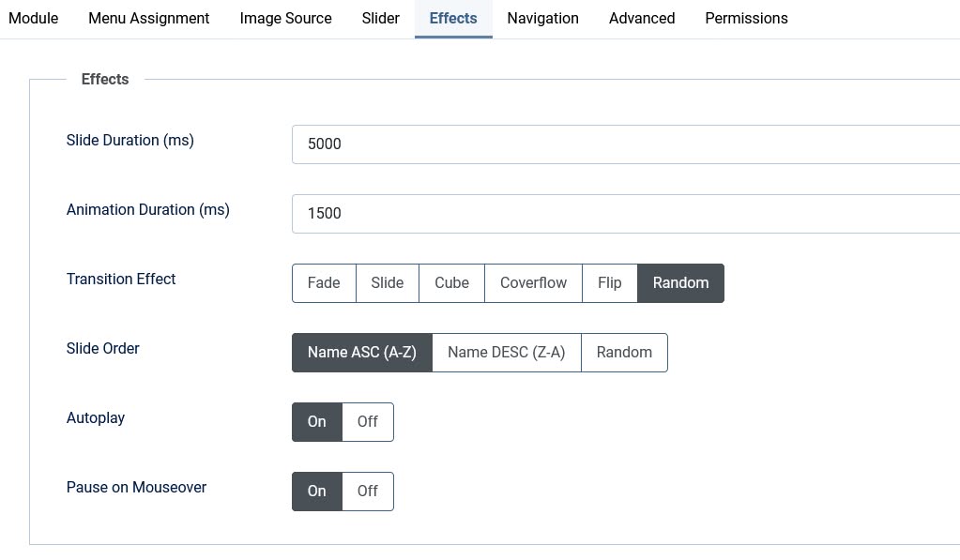The width and height of the screenshot is (960, 560).
Task: Open the Menu Assignment tab
Action: (148, 18)
